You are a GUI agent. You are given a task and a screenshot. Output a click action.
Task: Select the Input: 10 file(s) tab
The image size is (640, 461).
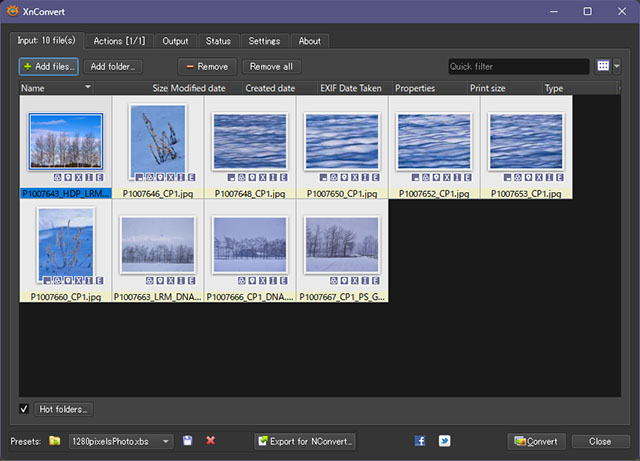point(47,40)
